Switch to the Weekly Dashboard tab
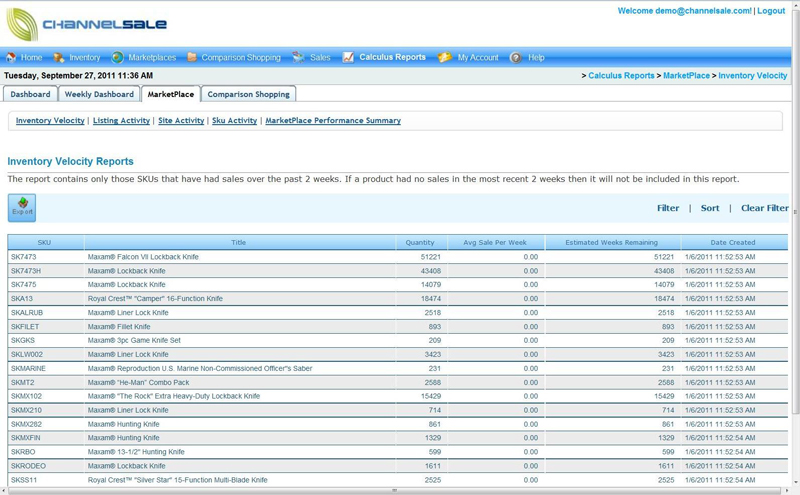This screenshot has height=495, width=800. tap(99, 94)
